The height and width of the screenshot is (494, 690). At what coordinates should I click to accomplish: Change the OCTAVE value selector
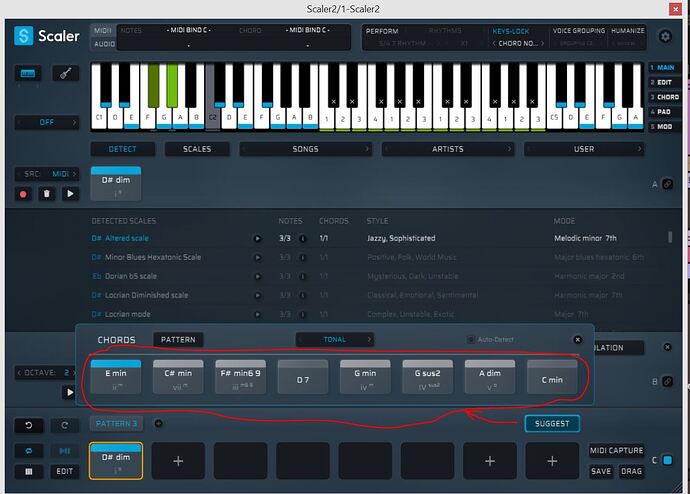coord(47,373)
